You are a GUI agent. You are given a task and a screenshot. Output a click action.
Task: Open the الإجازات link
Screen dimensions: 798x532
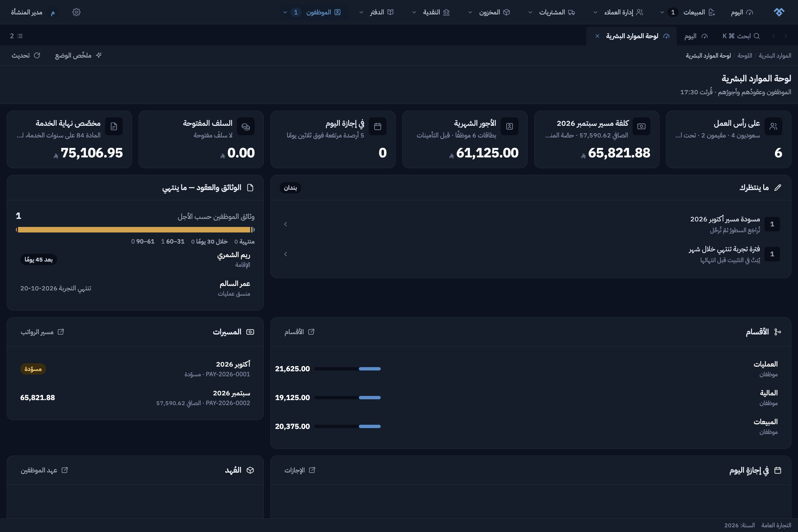click(300, 470)
